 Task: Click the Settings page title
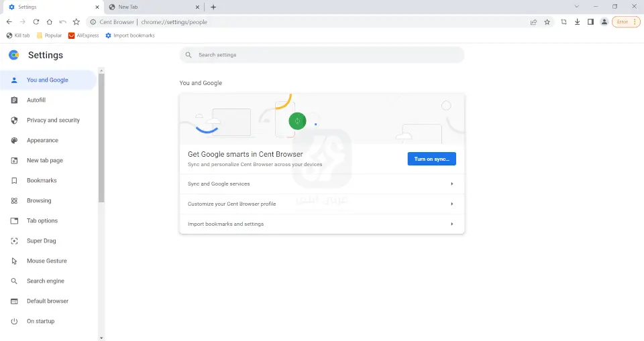point(46,55)
